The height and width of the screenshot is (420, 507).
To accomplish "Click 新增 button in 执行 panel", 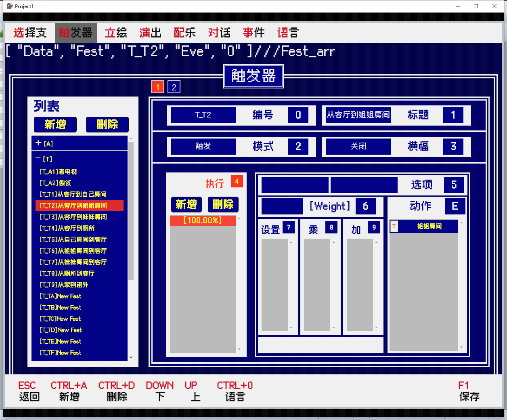I will (x=186, y=204).
